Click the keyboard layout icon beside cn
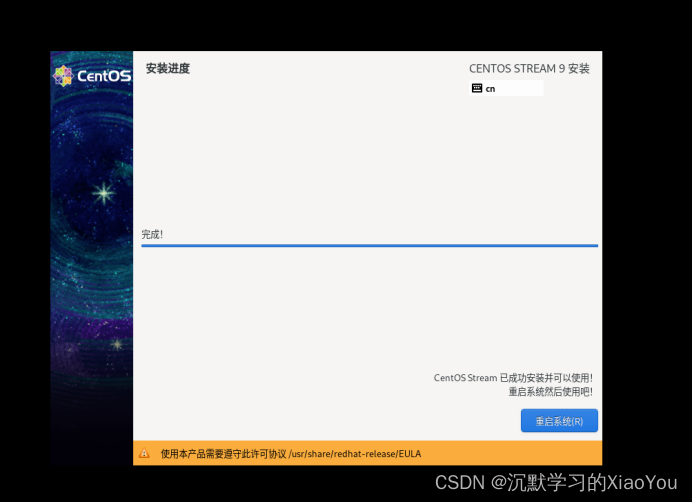This screenshot has height=502, width=693. tap(477, 88)
